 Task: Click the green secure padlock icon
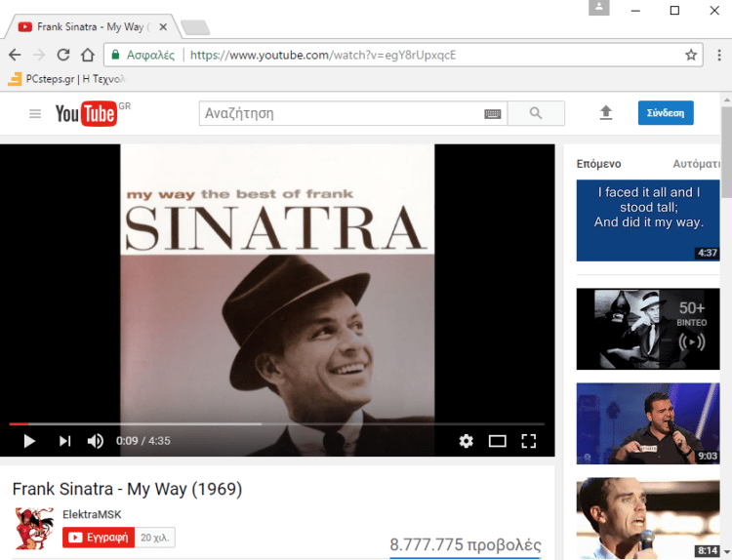coord(115,55)
